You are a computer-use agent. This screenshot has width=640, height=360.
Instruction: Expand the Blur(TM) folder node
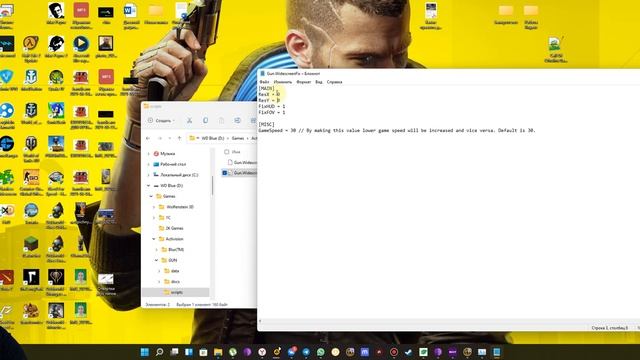[x=156, y=249]
